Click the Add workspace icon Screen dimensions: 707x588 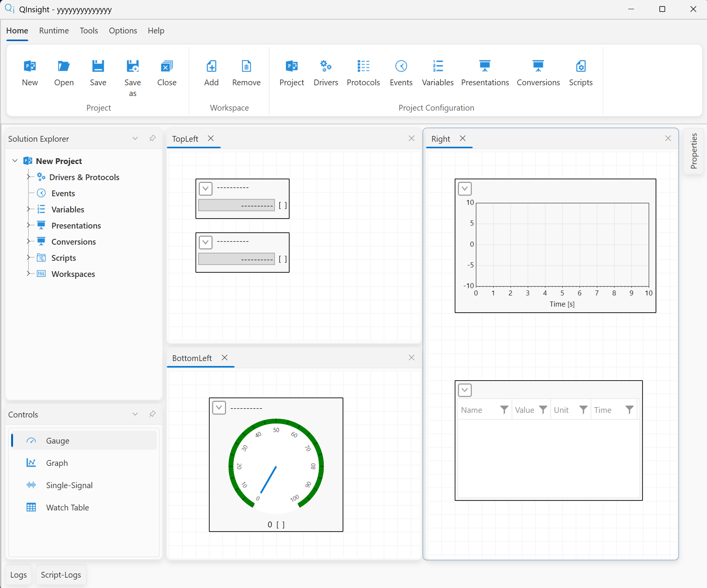(x=211, y=66)
